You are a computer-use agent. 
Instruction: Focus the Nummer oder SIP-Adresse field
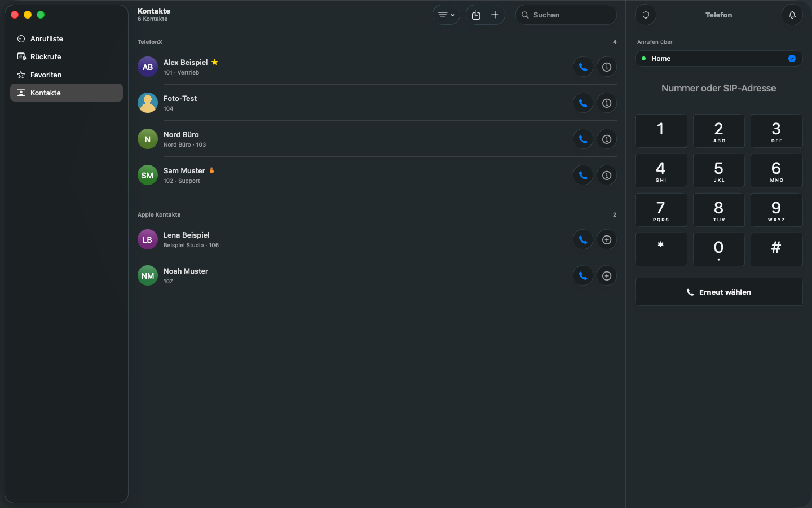[x=719, y=88]
